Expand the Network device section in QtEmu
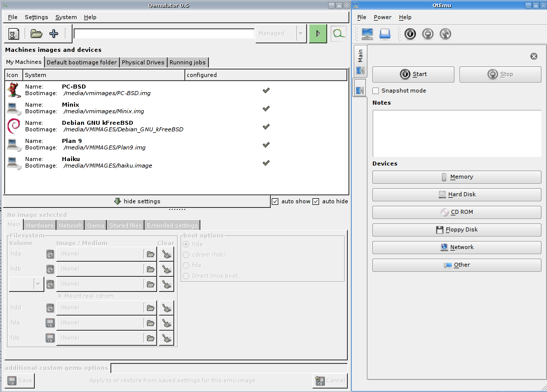The width and height of the screenshot is (547, 392). click(456, 247)
